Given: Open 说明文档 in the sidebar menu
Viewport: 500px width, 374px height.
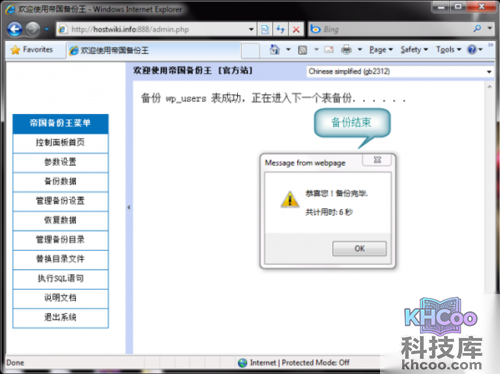Looking at the screenshot, I should 60,298.
